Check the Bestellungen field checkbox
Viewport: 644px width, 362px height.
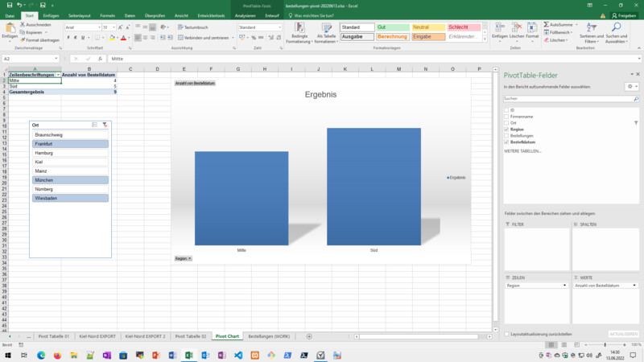[x=506, y=135]
